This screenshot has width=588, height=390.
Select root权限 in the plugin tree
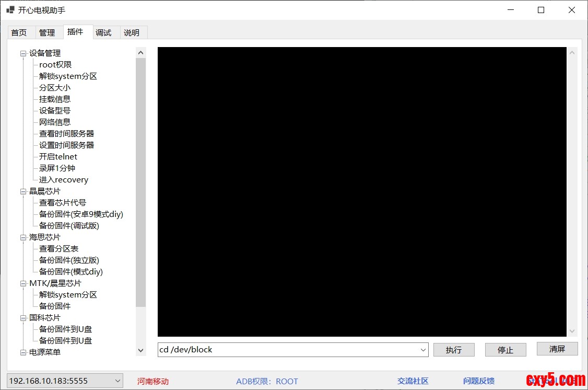tap(55, 65)
